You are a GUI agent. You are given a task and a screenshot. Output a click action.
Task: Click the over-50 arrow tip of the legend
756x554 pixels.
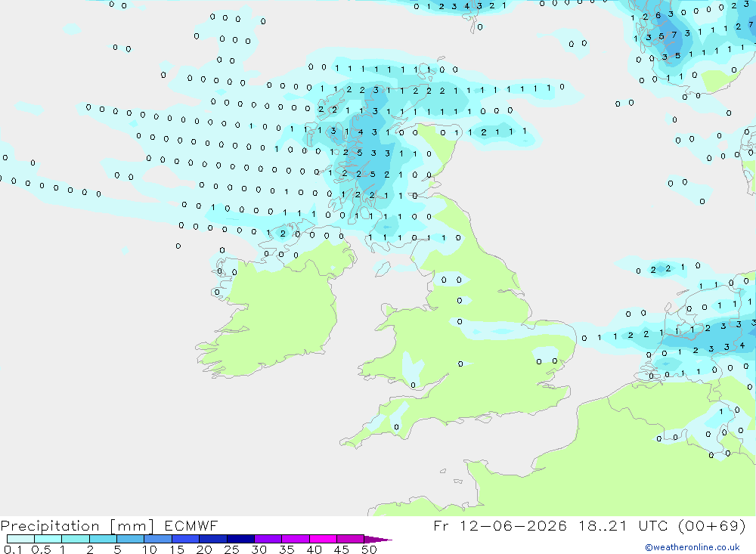pos(379,539)
